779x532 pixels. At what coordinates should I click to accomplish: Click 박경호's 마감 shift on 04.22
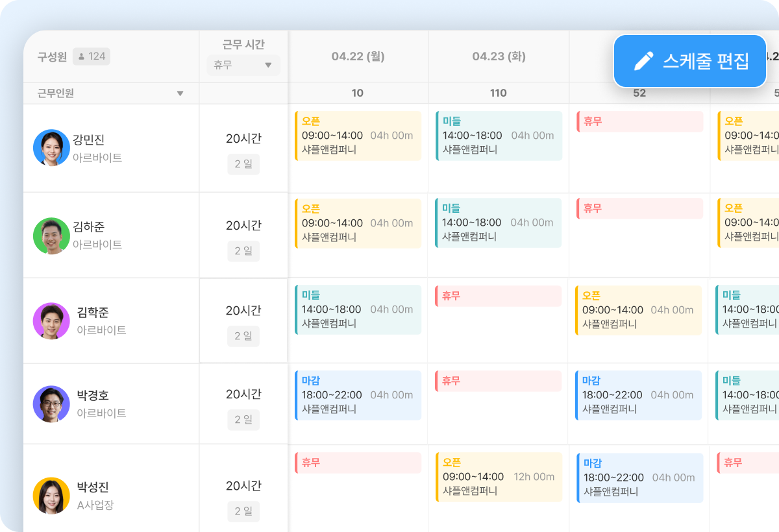click(x=358, y=395)
